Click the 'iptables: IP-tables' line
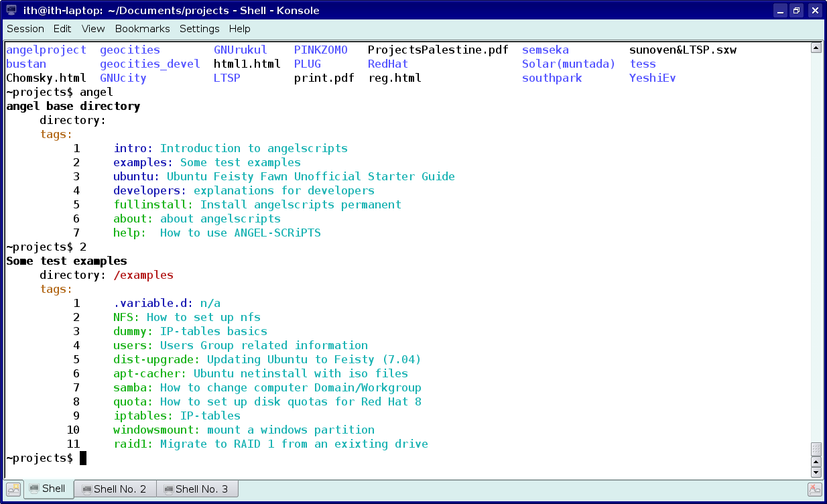Viewport: 827px width, 504px height. point(177,416)
